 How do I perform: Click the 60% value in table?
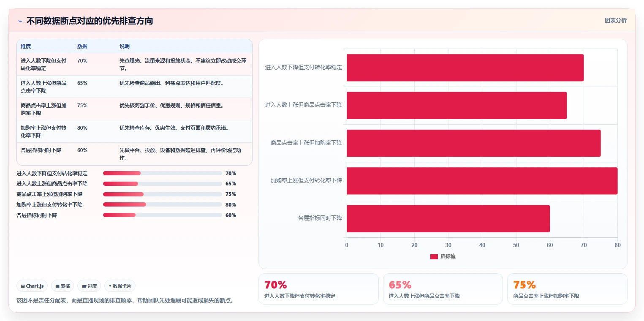(82, 150)
